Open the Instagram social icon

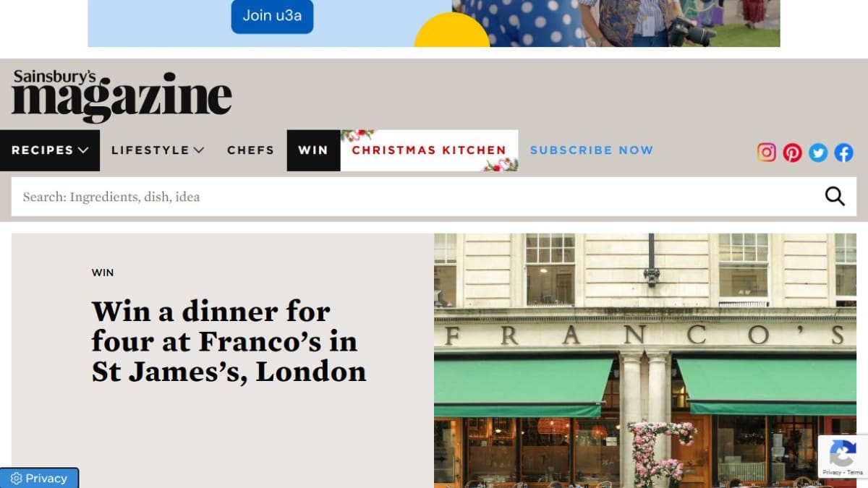coord(767,152)
